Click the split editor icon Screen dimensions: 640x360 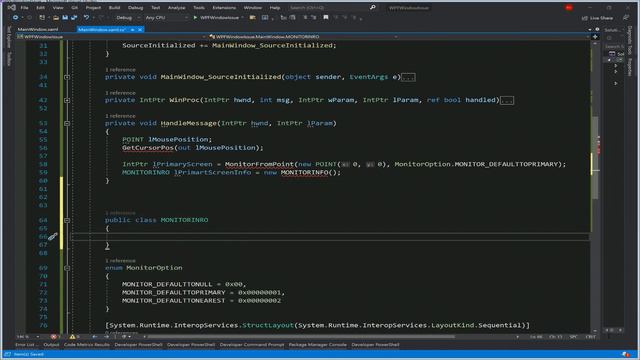[595, 37]
